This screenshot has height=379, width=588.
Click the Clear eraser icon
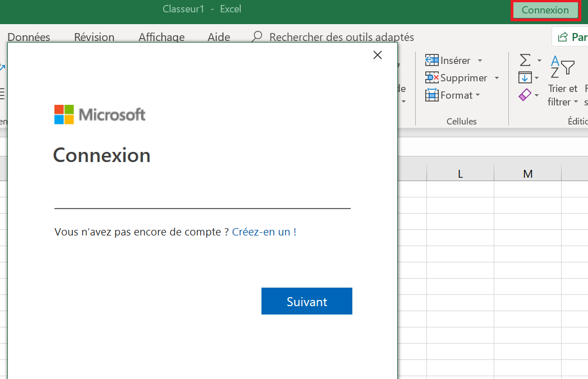point(525,95)
